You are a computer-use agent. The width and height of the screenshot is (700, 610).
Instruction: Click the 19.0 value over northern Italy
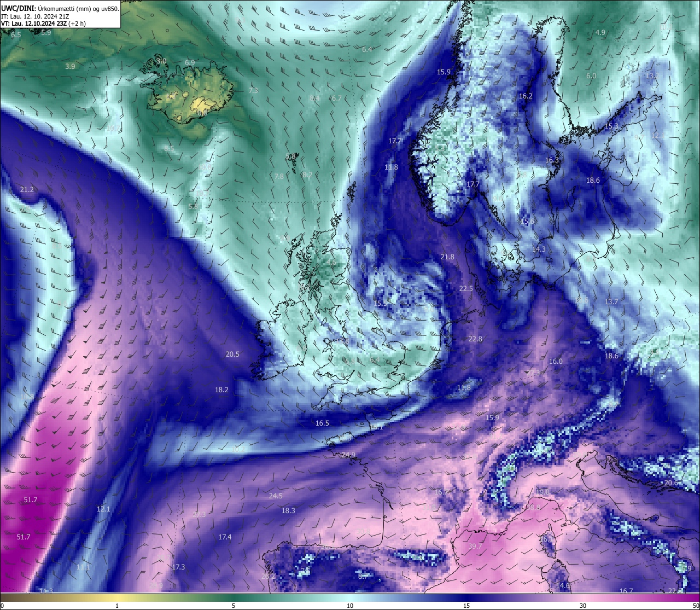click(542, 492)
